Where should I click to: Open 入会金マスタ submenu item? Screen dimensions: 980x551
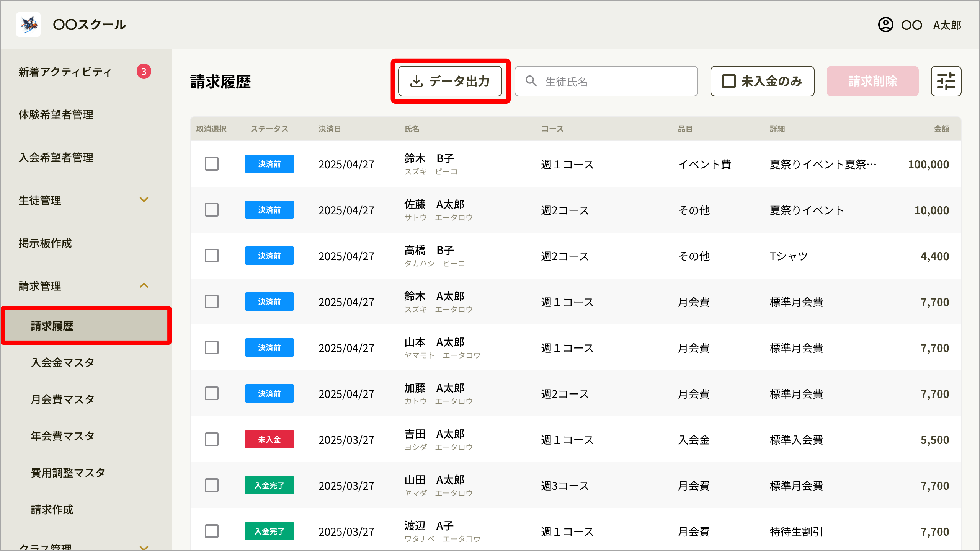tap(62, 362)
